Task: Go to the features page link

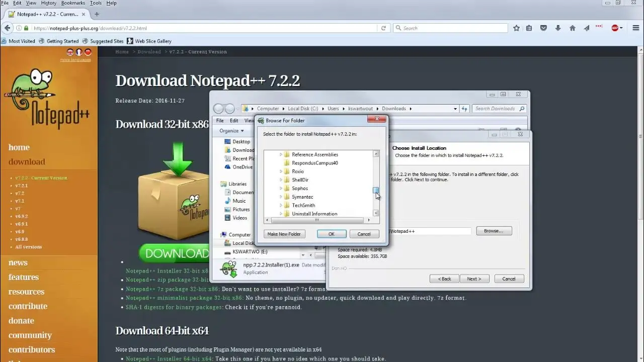Action: click(24, 277)
